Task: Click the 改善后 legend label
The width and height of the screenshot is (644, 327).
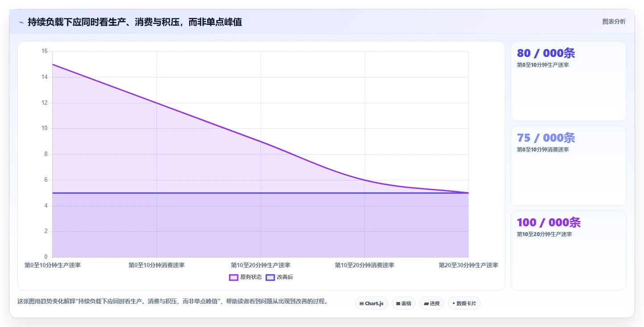Action: pyautogui.click(x=285, y=277)
